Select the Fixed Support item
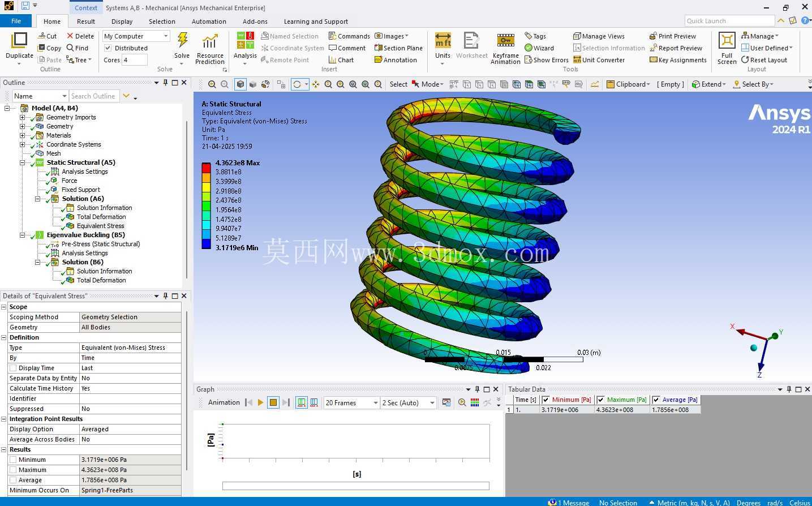This screenshot has height=506, width=812. pyautogui.click(x=80, y=190)
